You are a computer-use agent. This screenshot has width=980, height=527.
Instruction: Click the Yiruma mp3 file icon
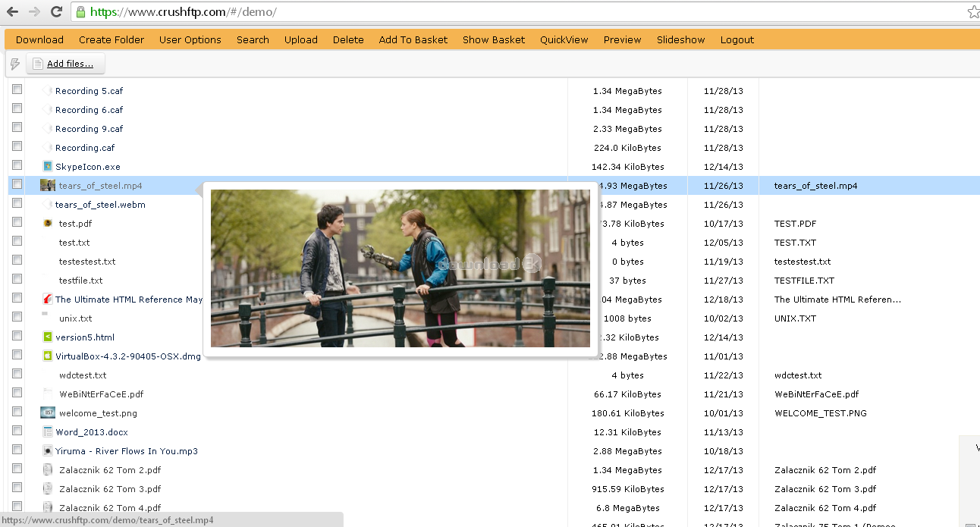[48, 451]
